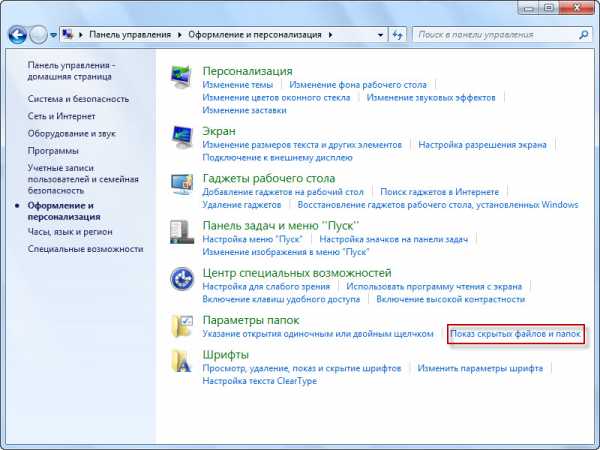Screen dimensions: 600x450
Task: Click Восстановление гаджетов рабочего стола link
Action: tap(438, 205)
